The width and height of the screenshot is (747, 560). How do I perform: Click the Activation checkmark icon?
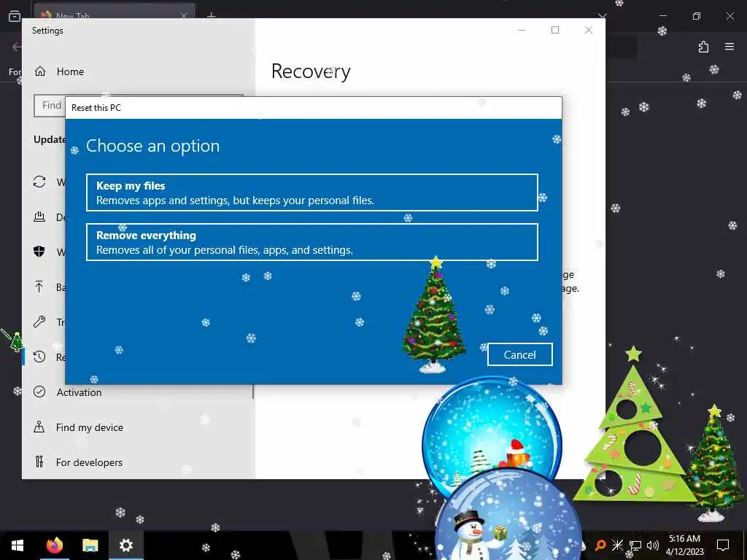click(39, 392)
